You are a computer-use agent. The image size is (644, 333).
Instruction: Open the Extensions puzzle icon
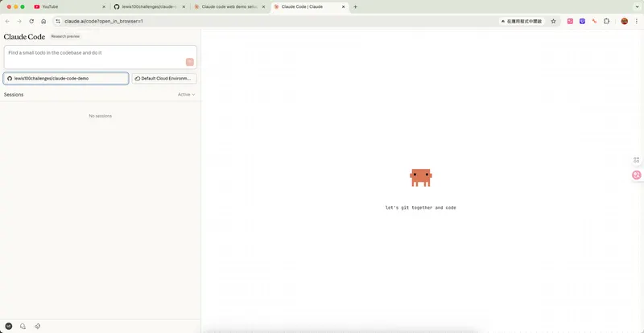click(x=606, y=22)
